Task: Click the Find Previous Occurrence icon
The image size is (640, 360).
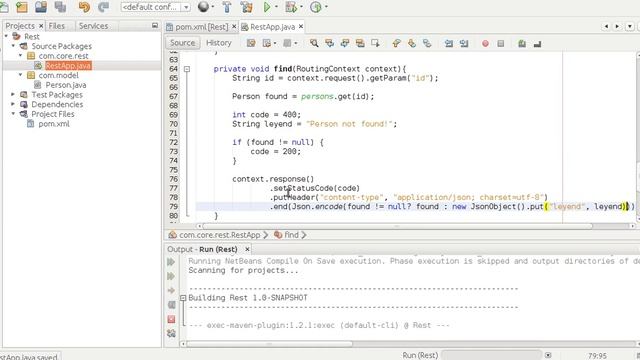Action: pos(329,43)
